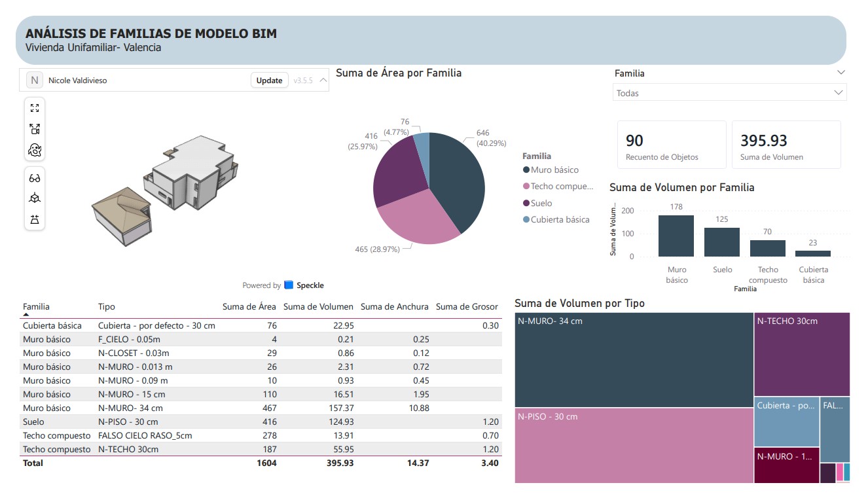
Task: Click the N-PISO - 30 cm treemap tile
Action: pos(634,445)
